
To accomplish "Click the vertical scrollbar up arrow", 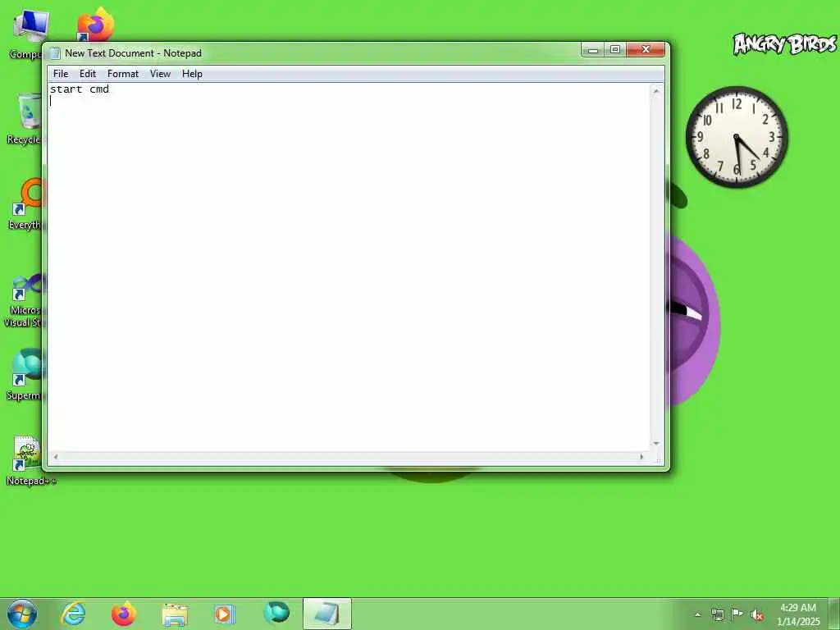I will click(655, 91).
